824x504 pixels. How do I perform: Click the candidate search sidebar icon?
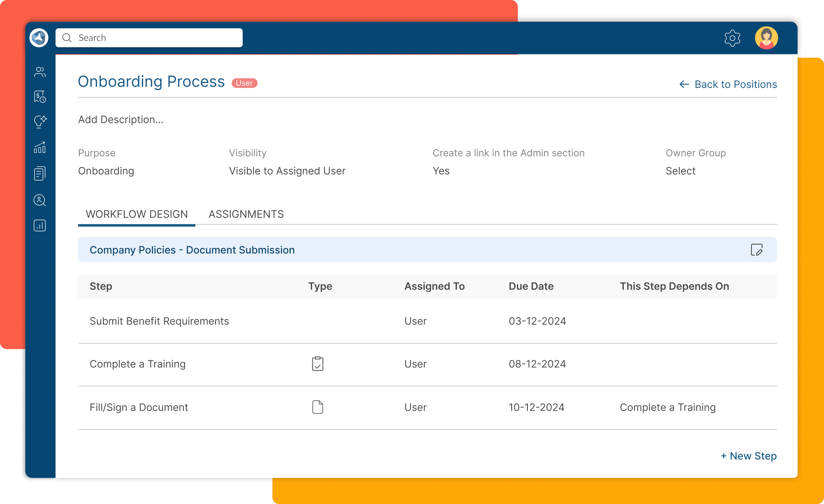coord(40,200)
